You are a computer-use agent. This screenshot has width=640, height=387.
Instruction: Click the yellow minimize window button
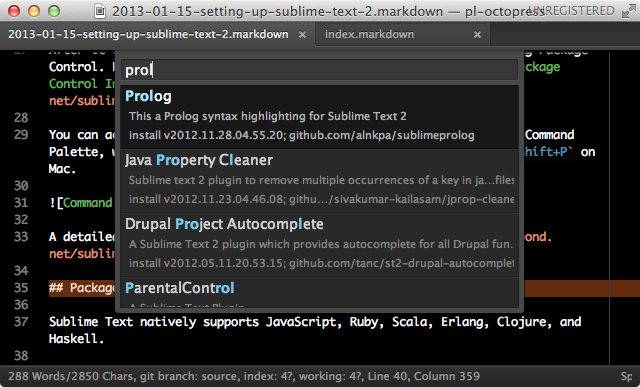(x=34, y=11)
